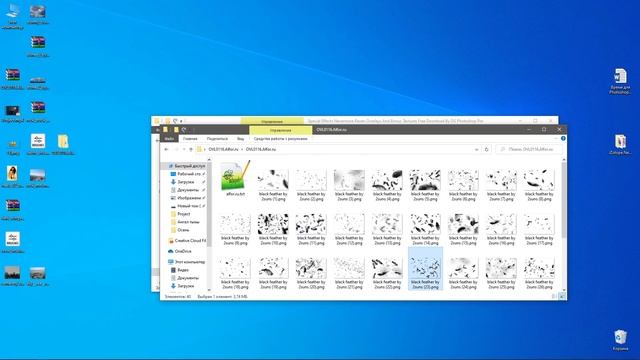The width and height of the screenshot is (640, 360).
Task: Switch to the Вид ribbon tab
Action: click(x=240, y=139)
